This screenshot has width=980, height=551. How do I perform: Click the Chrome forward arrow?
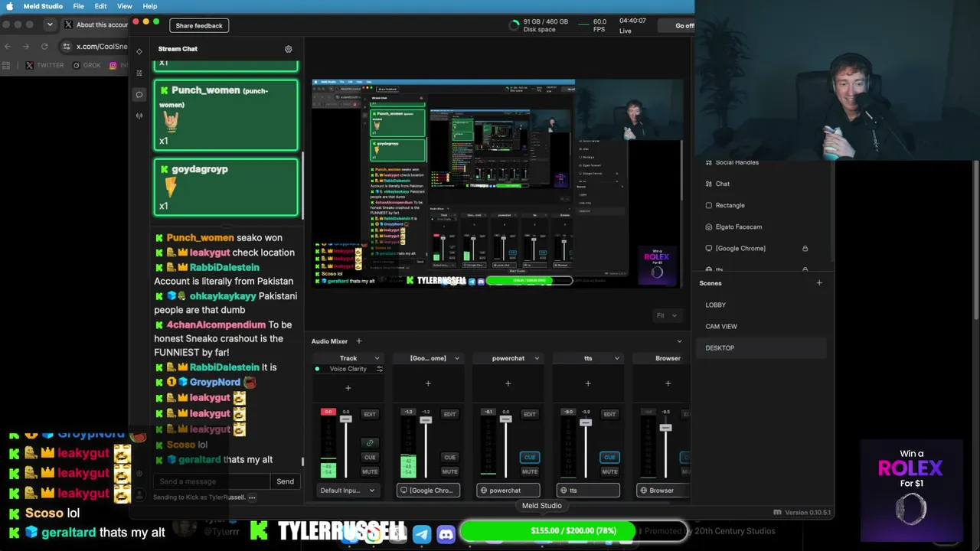(26, 47)
